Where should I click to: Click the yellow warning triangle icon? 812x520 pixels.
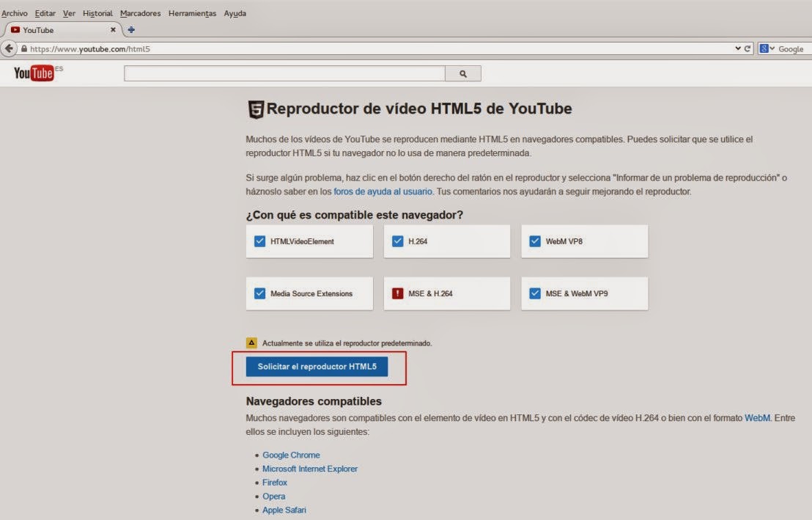point(251,343)
